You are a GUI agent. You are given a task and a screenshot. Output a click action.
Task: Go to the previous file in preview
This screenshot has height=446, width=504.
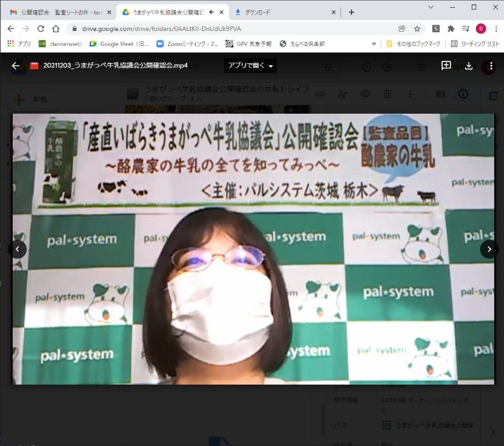(x=18, y=249)
